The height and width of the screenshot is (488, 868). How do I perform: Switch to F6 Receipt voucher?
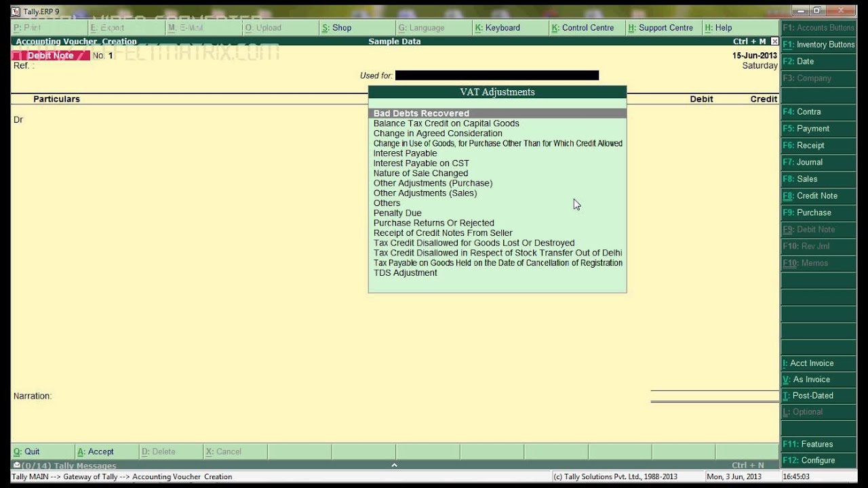(818, 146)
